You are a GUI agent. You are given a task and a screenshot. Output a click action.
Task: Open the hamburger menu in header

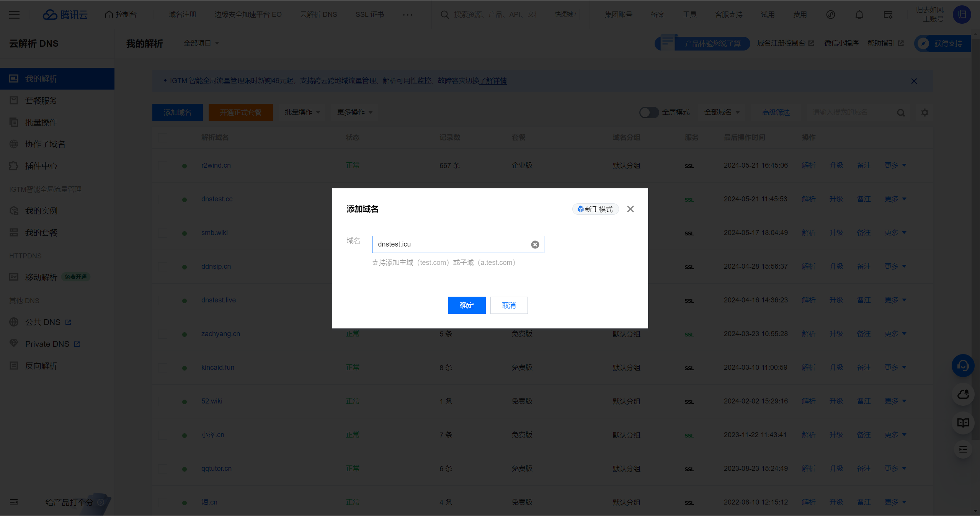click(x=14, y=15)
